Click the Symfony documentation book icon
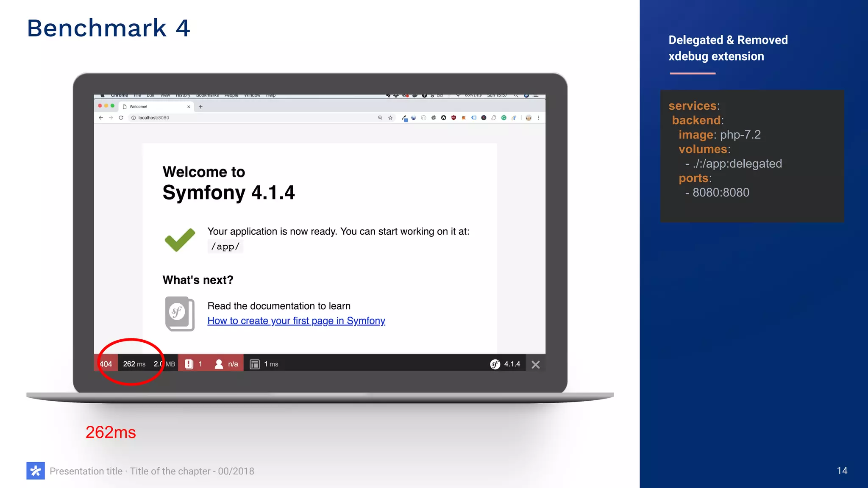This screenshot has width=868, height=488. click(180, 314)
